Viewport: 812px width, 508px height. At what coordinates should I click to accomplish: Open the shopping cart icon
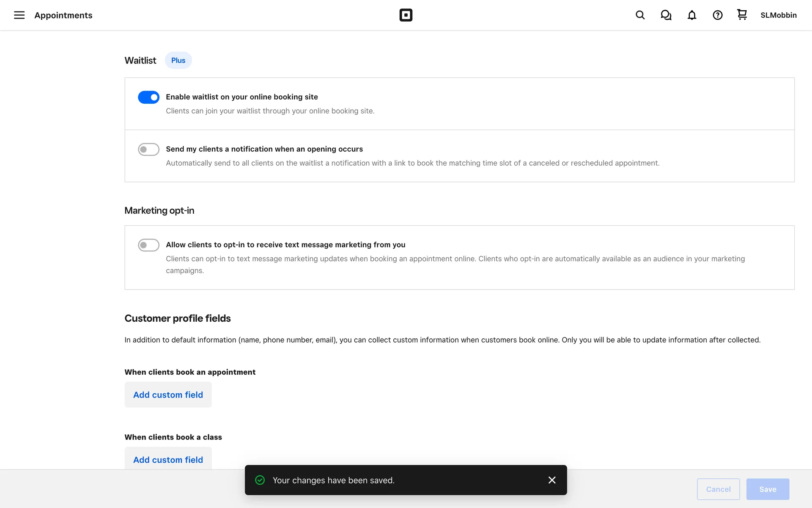pos(742,15)
